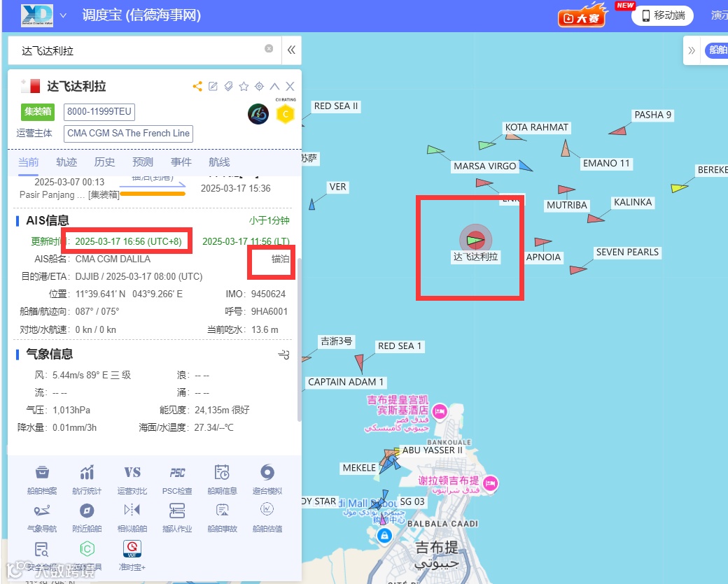Open 附近船舶 nearby ships tool
728x584 pixels.
coord(87,517)
